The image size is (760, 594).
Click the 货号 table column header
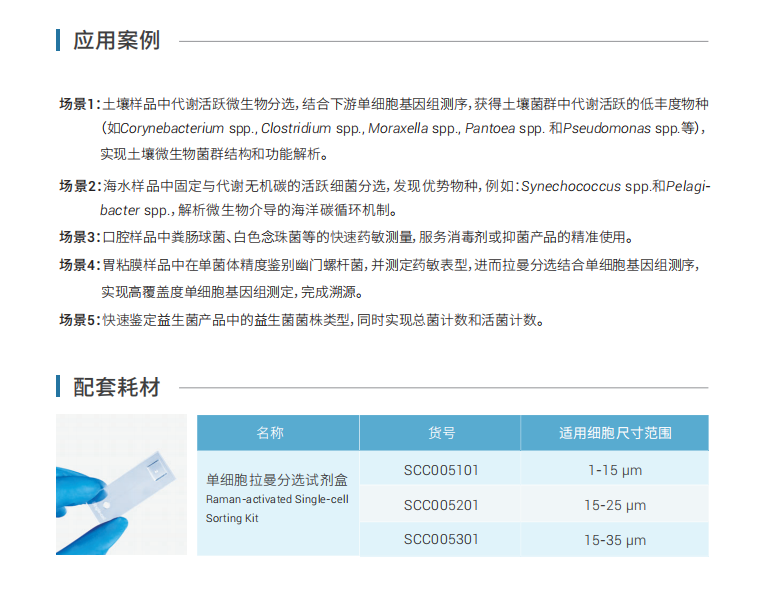click(x=441, y=433)
